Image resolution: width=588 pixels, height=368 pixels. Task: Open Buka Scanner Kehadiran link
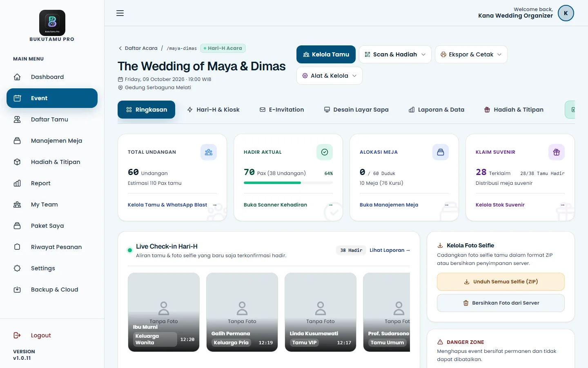pos(288,205)
